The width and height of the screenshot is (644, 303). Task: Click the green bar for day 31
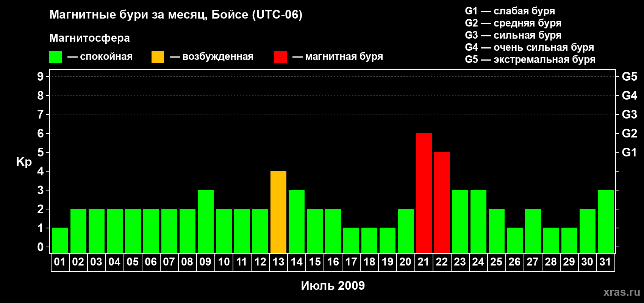[x=606, y=222]
